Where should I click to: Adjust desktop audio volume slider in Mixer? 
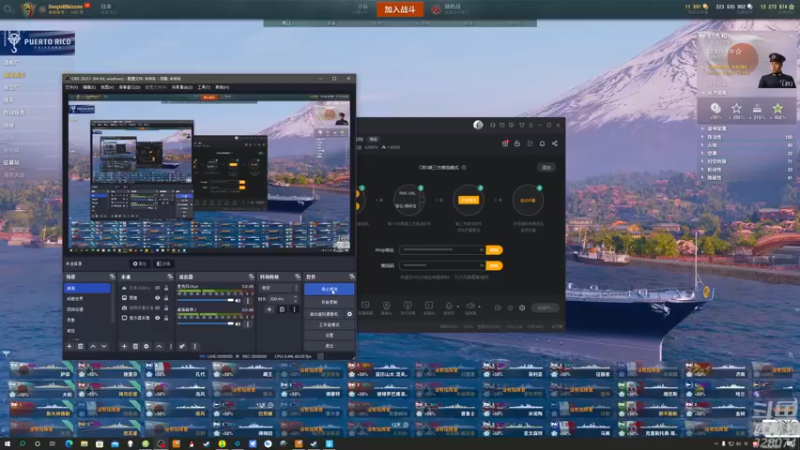point(205,324)
